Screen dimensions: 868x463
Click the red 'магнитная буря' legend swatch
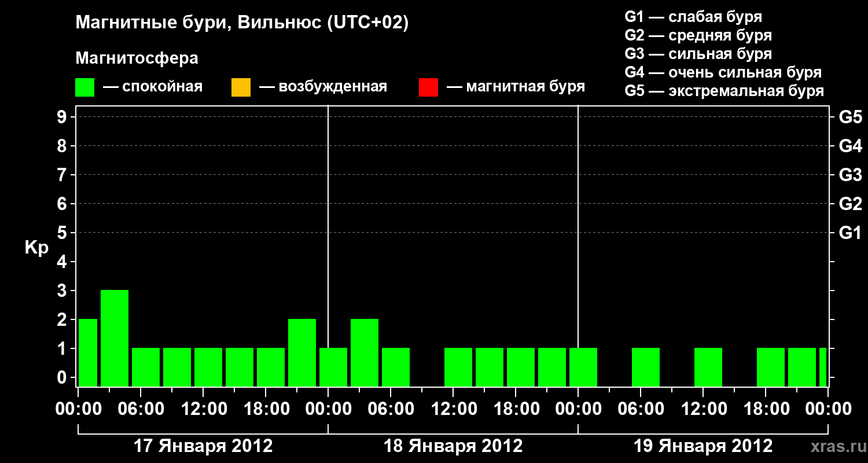(x=428, y=87)
